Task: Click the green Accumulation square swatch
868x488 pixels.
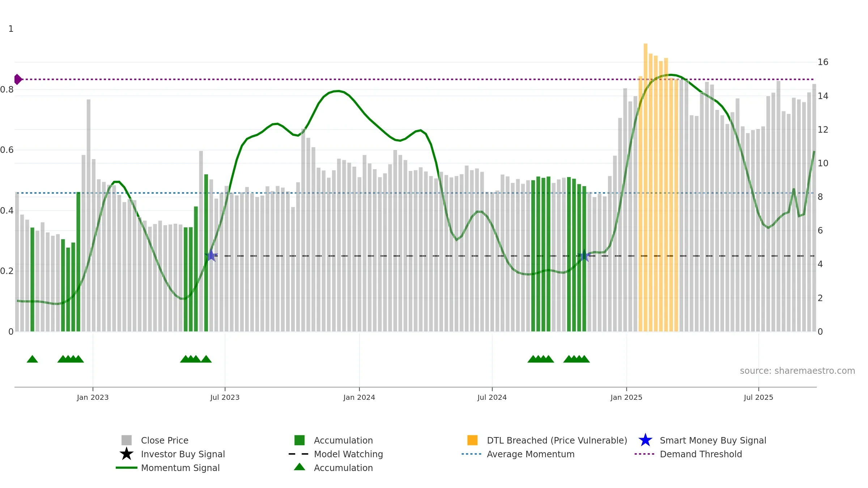Action: 299,440
